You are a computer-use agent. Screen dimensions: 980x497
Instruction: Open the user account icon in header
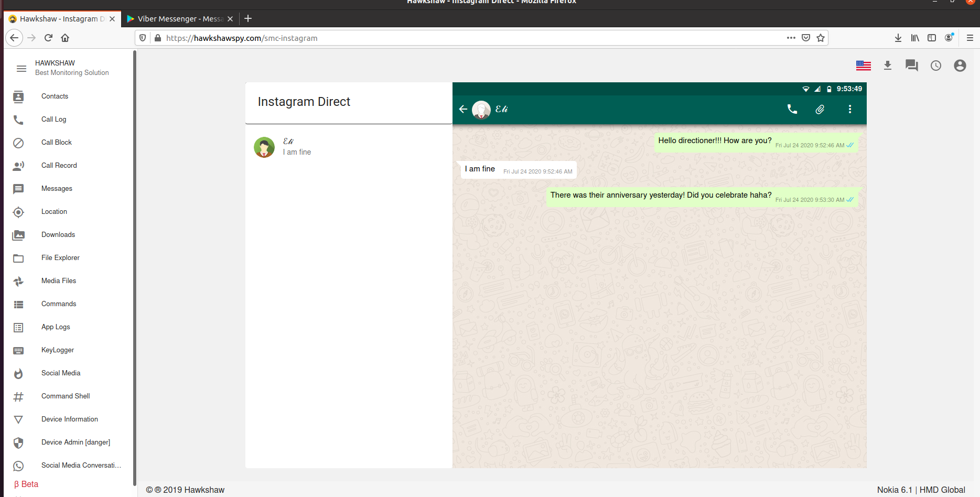pos(960,66)
